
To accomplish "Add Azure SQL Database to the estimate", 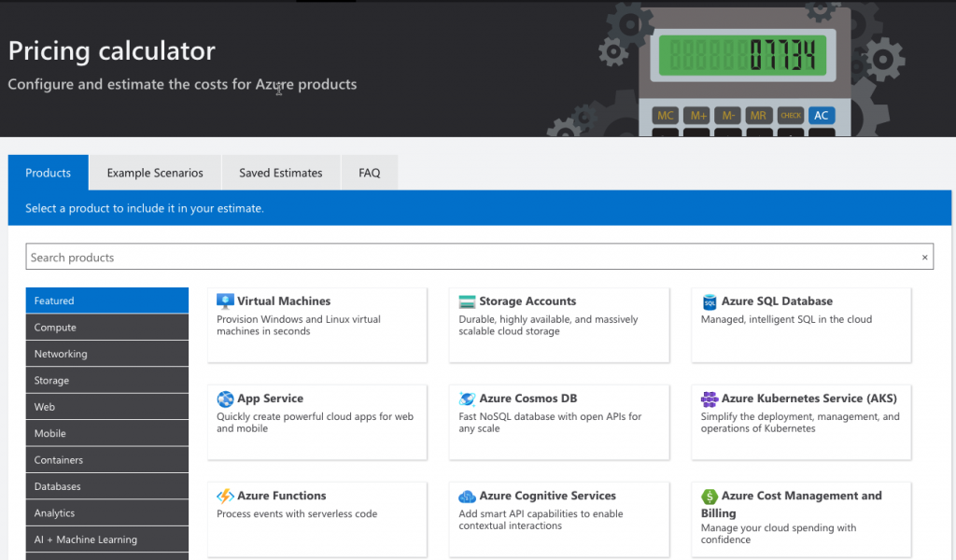I will [x=801, y=326].
